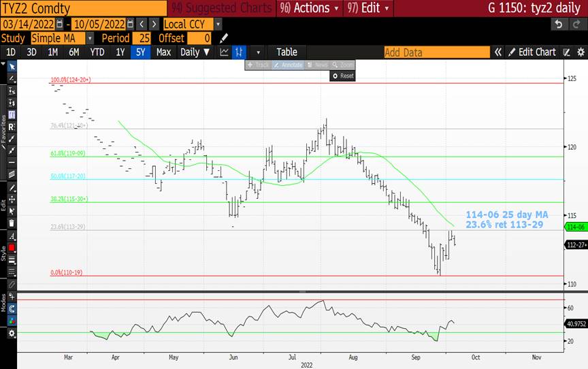
Task: Open the left toolbar gear settings
Action: click(12, 334)
